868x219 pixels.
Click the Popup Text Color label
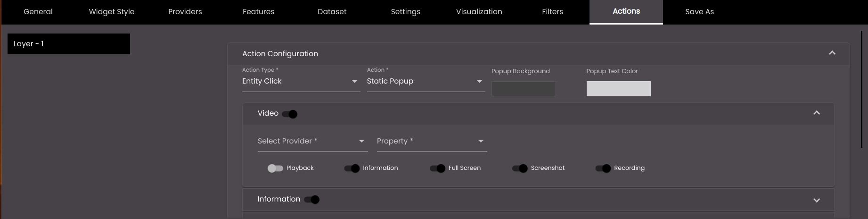click(x=612, y=71)
